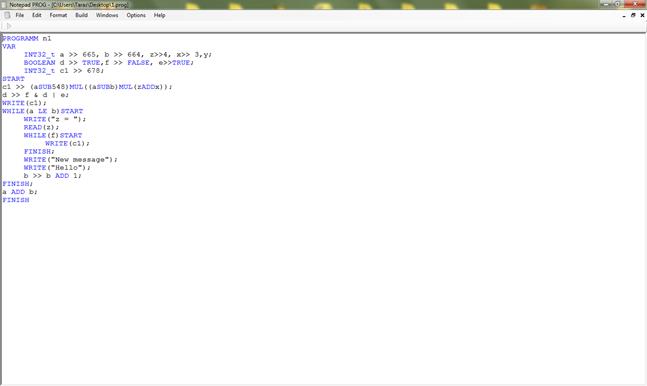Place cursor on PROGRAMM n1 line
The image size is (647, 386).
point(27,38)
